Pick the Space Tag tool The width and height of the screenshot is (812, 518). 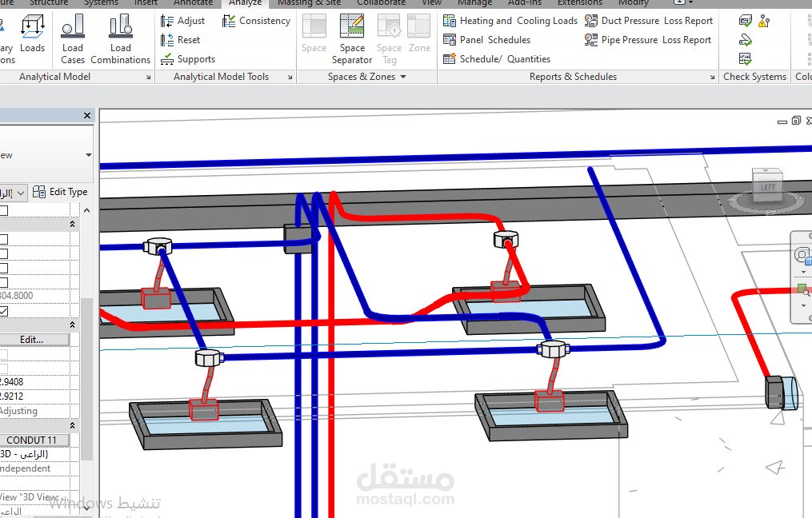click(x=389, y=39)
